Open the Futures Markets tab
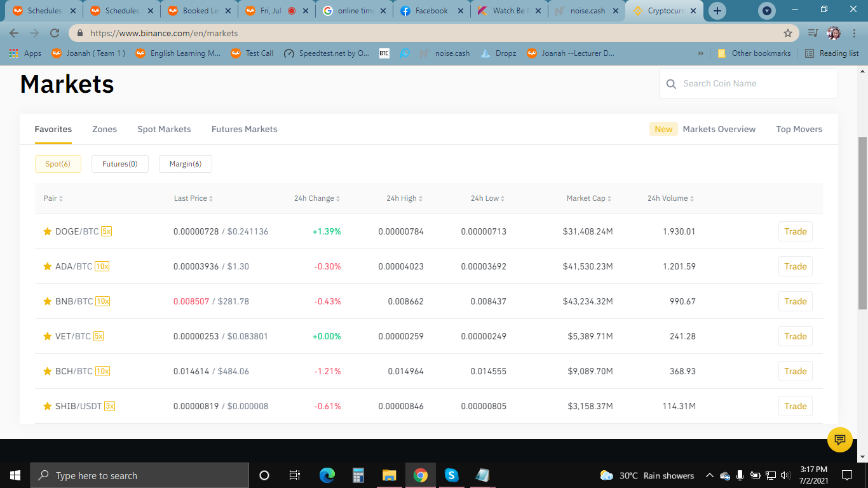Viewport: 868px width, 488px height. pos(245,129)
